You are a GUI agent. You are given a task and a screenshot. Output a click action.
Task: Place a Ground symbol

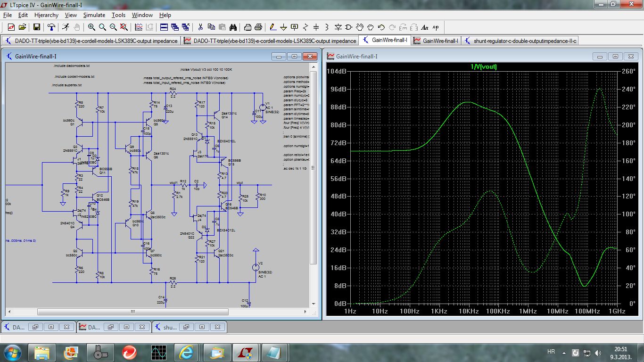coord(284,27)
